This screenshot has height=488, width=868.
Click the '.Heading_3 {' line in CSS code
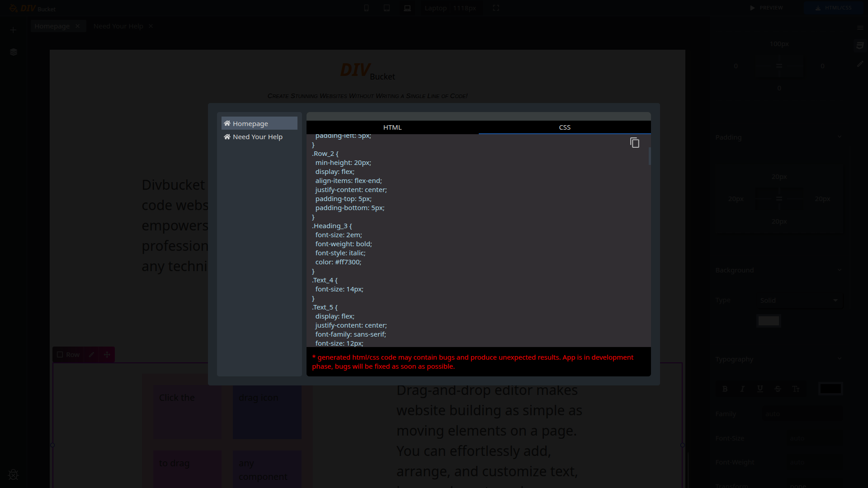[332, 226]
